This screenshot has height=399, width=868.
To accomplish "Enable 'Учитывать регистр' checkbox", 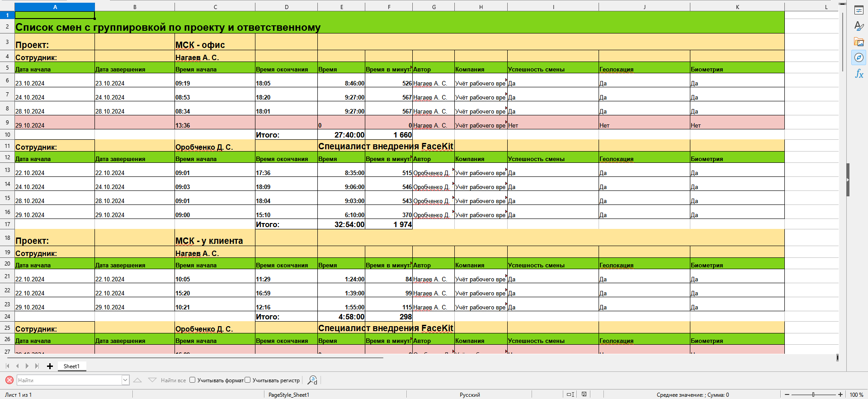I will pyautogui.click(x=248, y=380).
